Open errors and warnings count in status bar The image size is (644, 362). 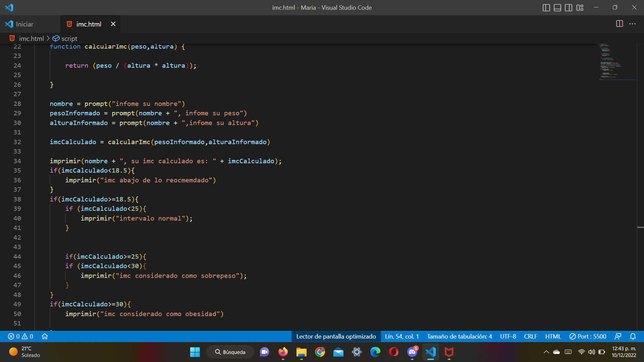point(20,336)
